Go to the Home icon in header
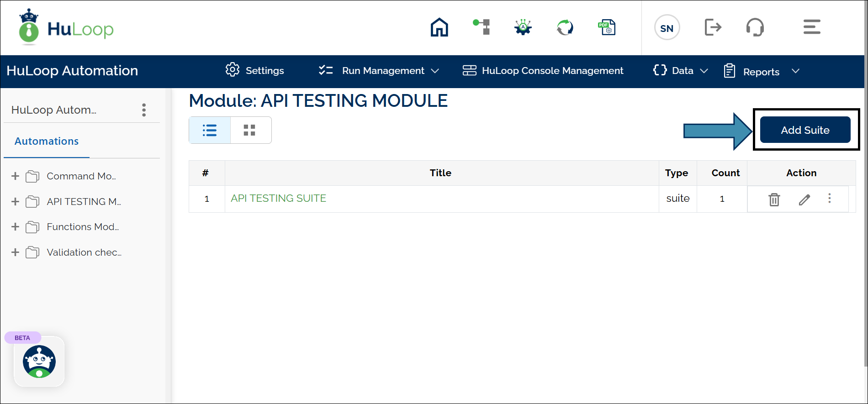868x404 pixels. pos(439,27)
